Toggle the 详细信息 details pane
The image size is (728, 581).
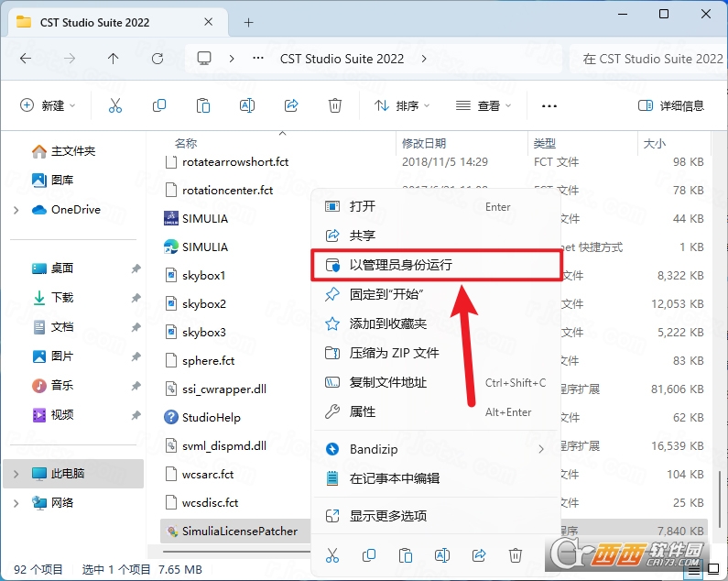(x=671, y=106)
